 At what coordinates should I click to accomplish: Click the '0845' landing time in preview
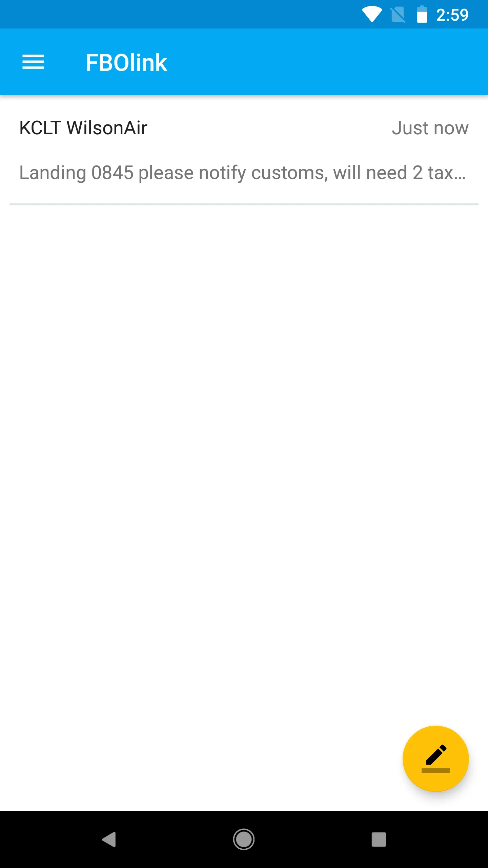[113, 173]
